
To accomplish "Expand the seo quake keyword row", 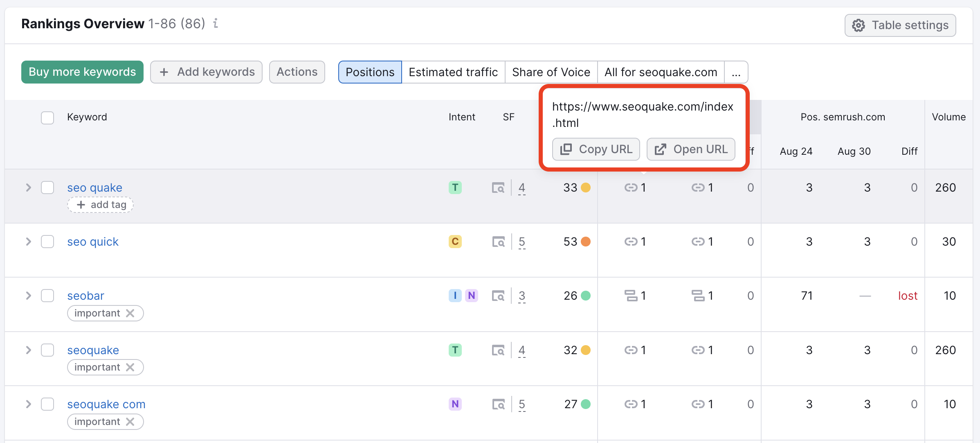I will [x=27, y=187].
